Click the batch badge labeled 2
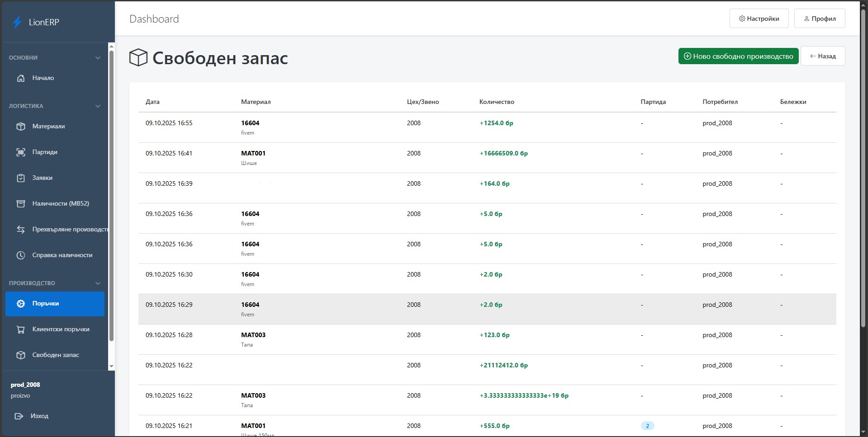The width and height of the screenshot is (868, 437). click(647, 426)
